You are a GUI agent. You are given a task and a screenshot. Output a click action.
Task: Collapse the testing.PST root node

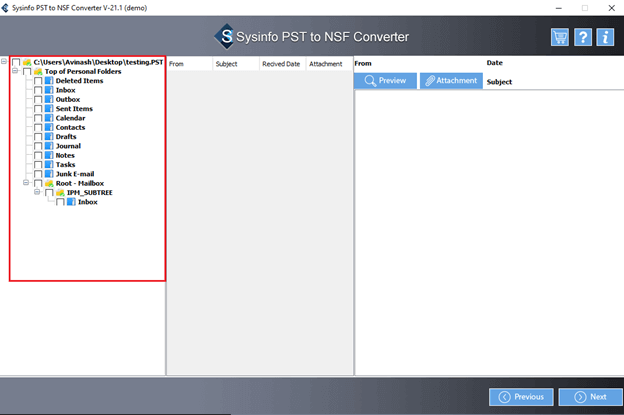[4, 61]
